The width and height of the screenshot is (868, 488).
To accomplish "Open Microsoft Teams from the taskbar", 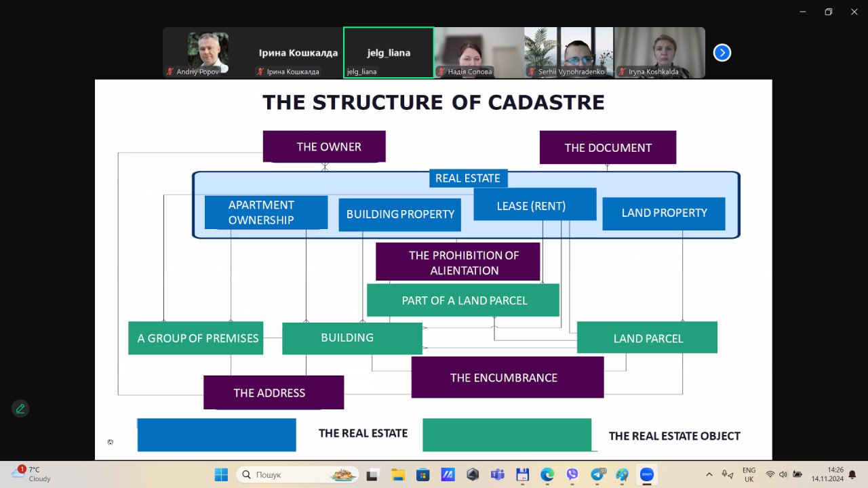I will point(497,474).
